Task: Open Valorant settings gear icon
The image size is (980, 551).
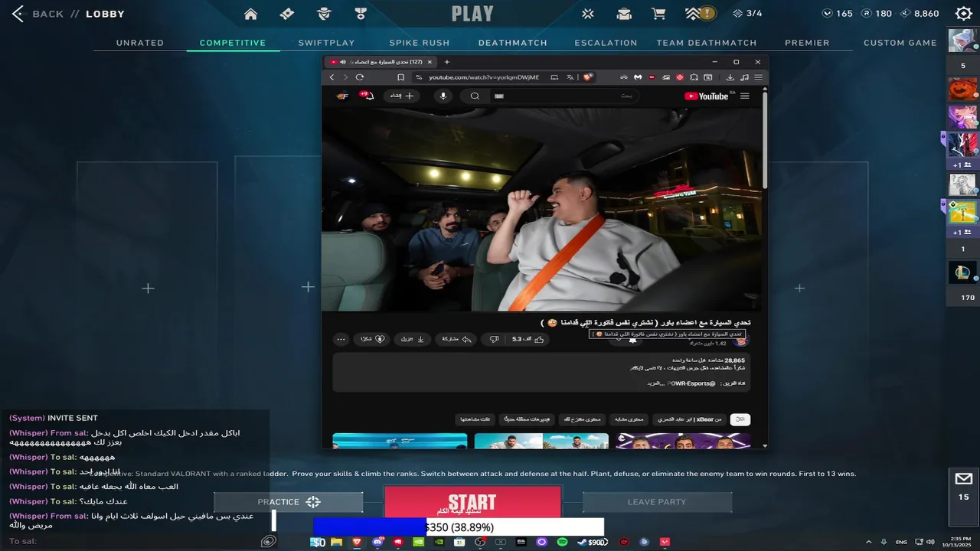Action: (964, 13)
